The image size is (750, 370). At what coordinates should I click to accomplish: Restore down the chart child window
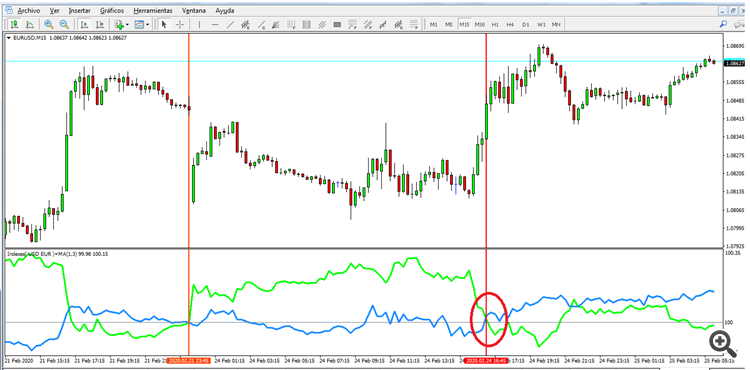coord(734,10)
